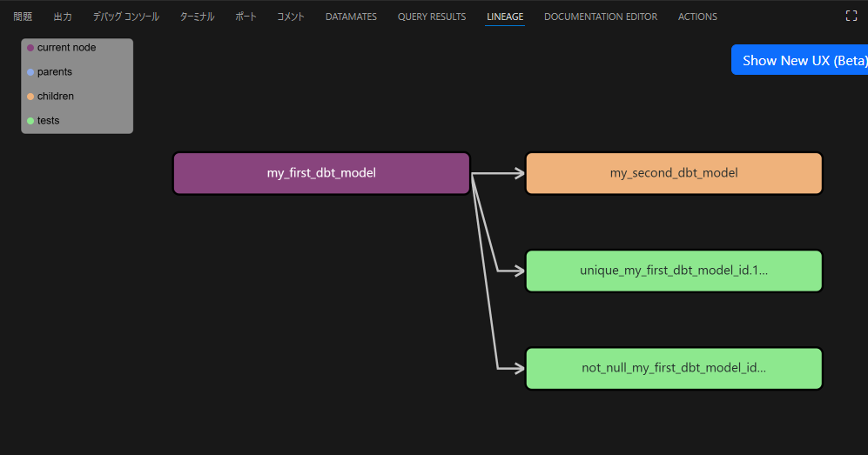
Task: Switch to the ポート tab
Action: click(x=246, y=17)
